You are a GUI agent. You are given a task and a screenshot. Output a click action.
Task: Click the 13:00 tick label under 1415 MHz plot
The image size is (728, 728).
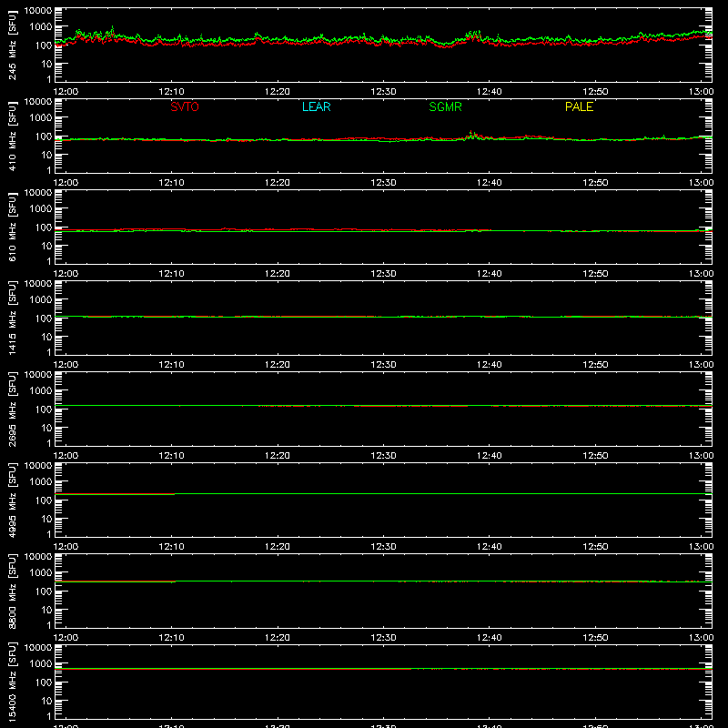[x=701, y=365]
